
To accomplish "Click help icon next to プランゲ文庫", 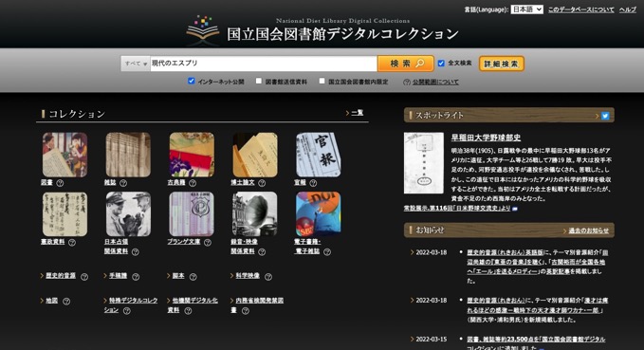I will coord(208,243).
